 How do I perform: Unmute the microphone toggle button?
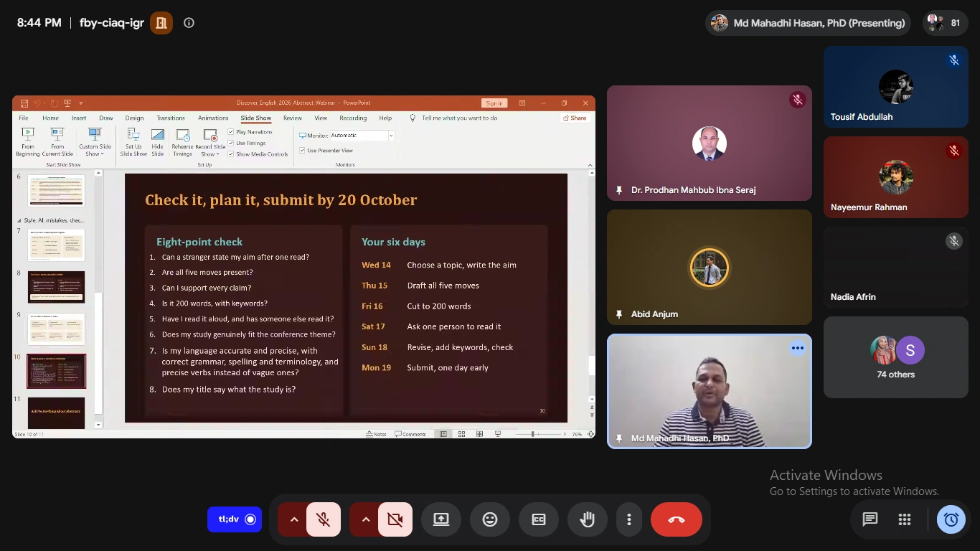pos(324,519)
